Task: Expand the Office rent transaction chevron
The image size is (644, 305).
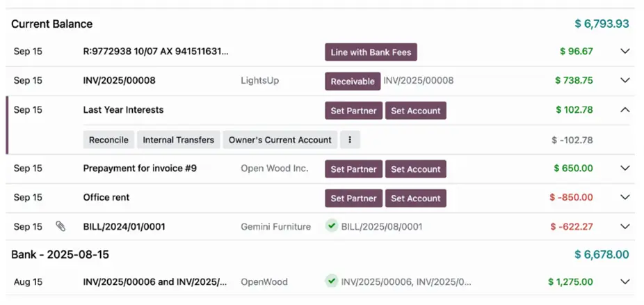Action: [x=625, y=198]
